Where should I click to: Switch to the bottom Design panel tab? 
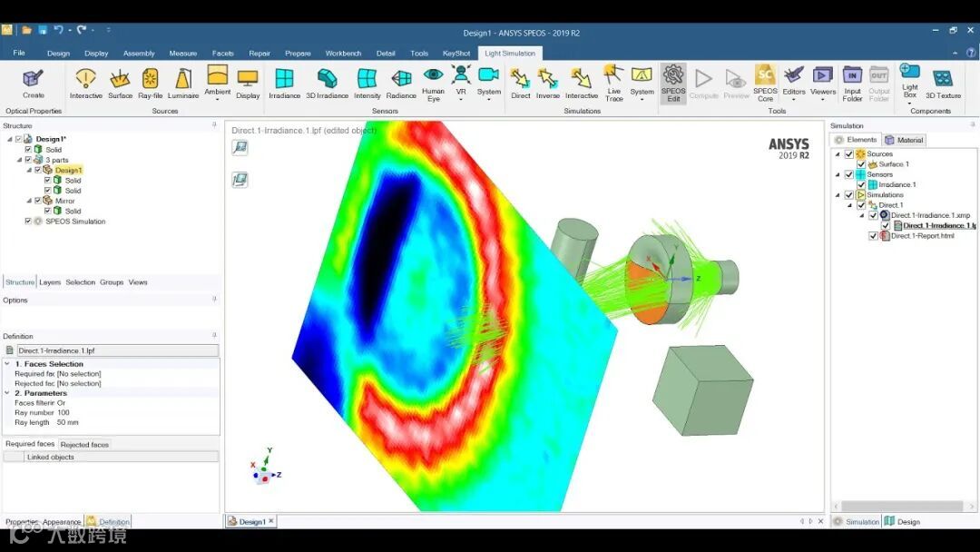point(902,522)
